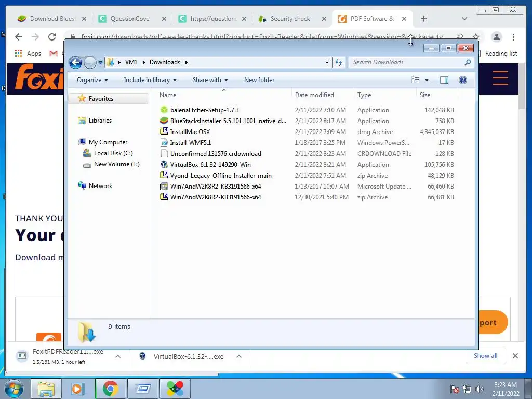The width and height of the screenshot is (532, 399).
Task: Select the VirtualBox-6.1.32-149290-Win file icon
Action: tap(164, 165)
